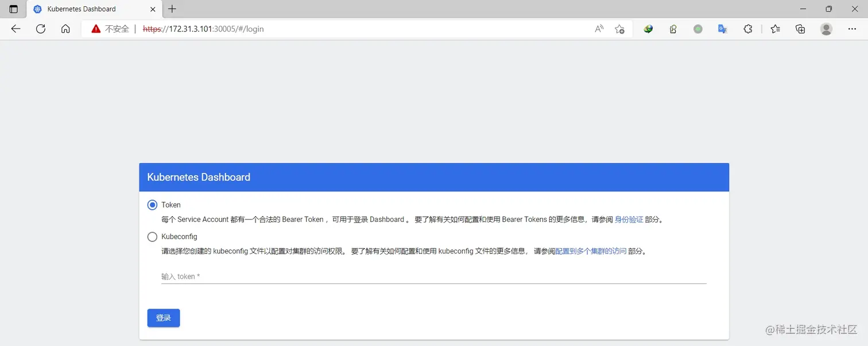
Task: Click the 输入 token input field
Action: (x=433, y=276)
